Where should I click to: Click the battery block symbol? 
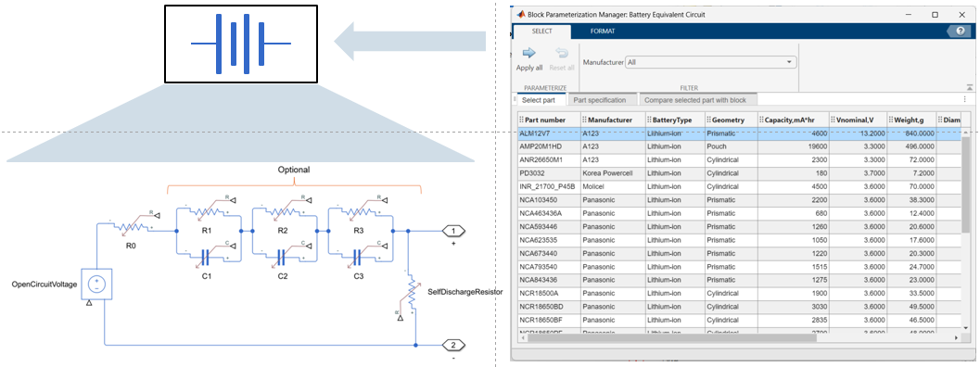pyautogui.click(x=241, y=44)
